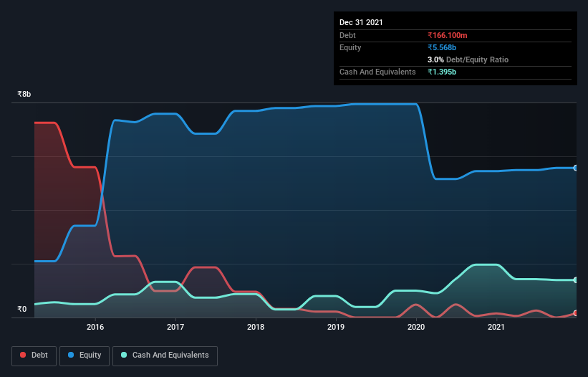The width and height of the screenshot is (588, 377).
Task: Select the 2019 x-axis label
Action: (x=336, y=327)
